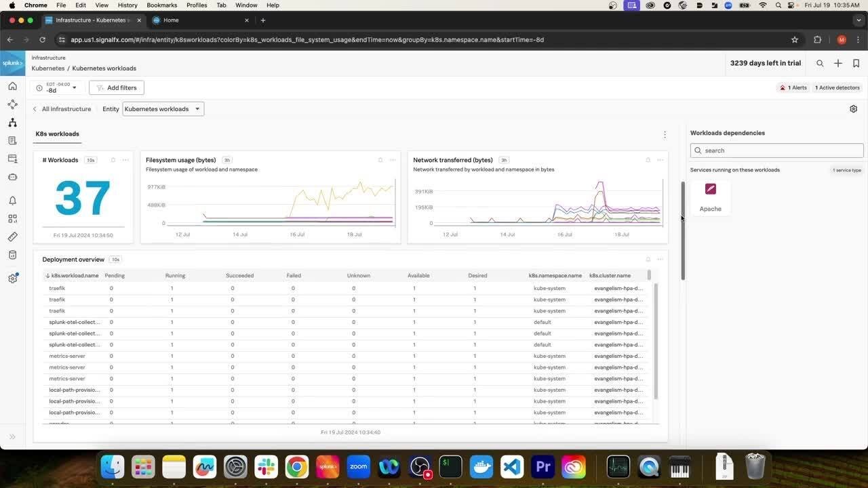The image size is (868, 488).
Task: Open the History menu in menu bar
Action: tap(127, 5)
